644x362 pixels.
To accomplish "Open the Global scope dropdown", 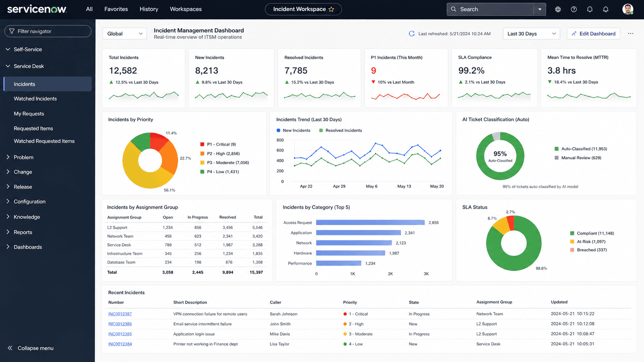I will (125, 33).
